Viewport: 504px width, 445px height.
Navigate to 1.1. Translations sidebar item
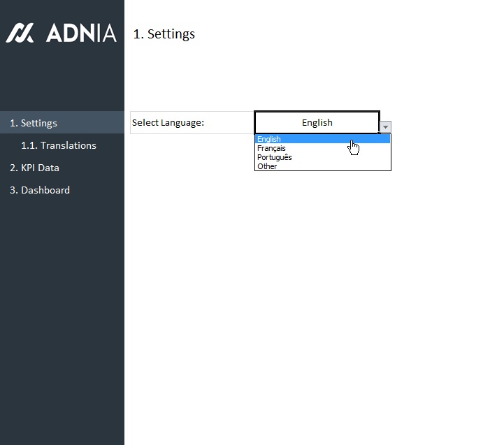click(x=59, y=145)
